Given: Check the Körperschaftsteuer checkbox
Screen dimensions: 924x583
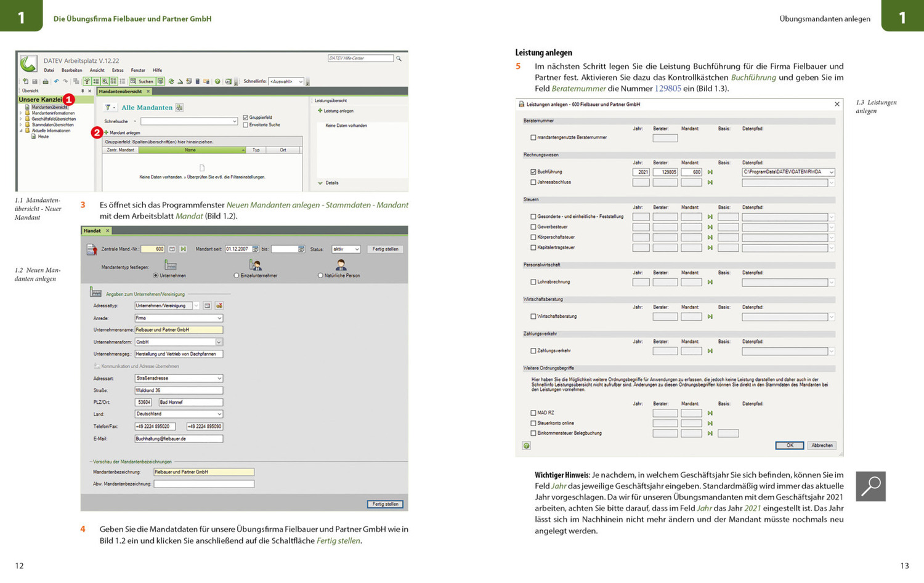Looking at the screenshot, I should pos(533,237).
